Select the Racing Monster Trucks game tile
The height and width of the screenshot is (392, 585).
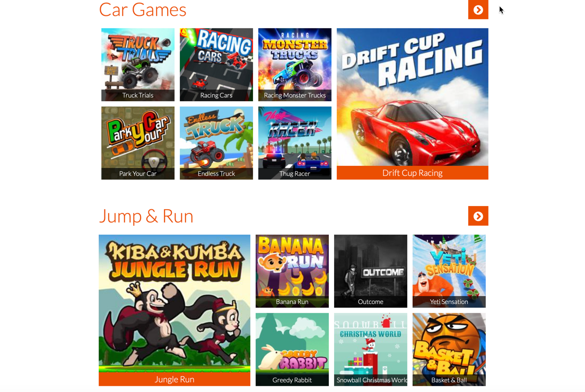tap(295, 65)
